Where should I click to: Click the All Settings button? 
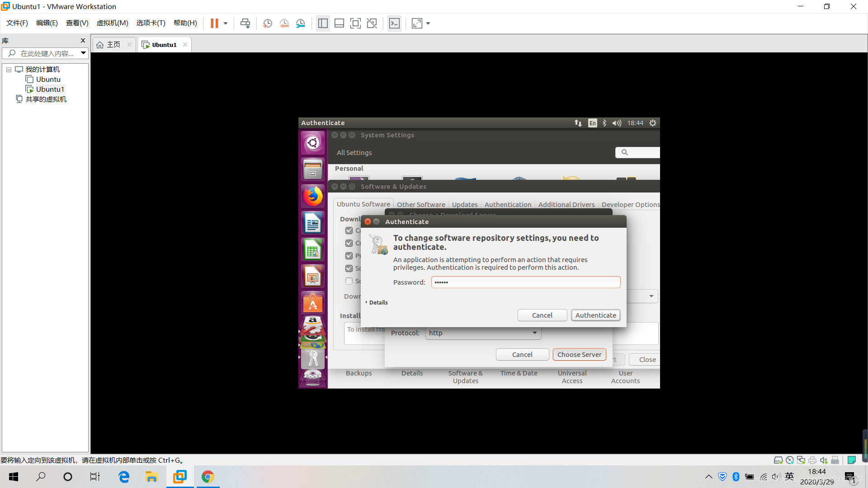354,153
